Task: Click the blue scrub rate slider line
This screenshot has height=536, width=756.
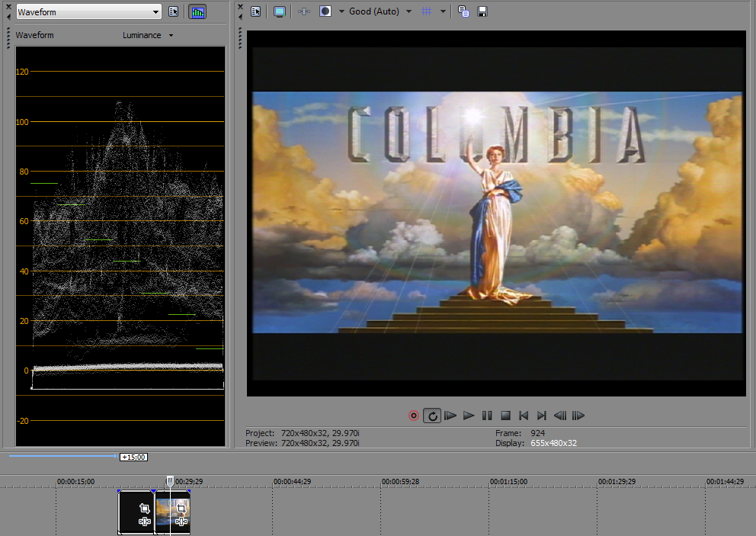Action: [x=62, y=456]
